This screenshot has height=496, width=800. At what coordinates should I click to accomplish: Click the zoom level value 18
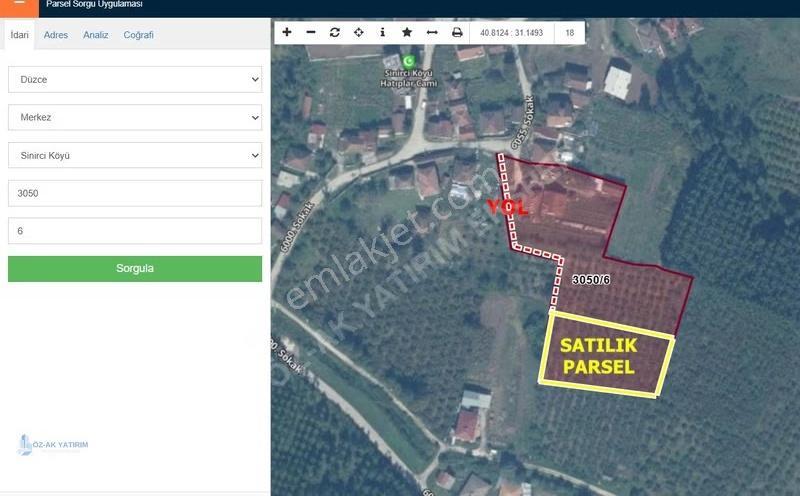569,33
